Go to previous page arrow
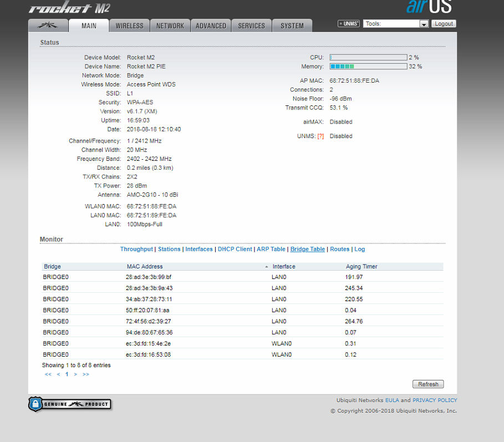Image resolution: width=504 pixels, height=442 pixels. [x=58, y=374]
